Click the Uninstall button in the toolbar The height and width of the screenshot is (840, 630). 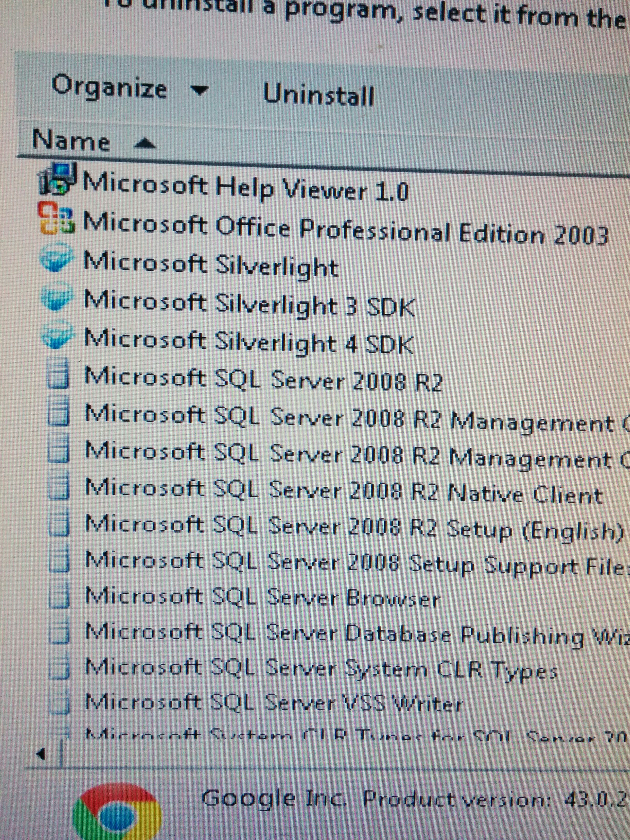[319, 94]
